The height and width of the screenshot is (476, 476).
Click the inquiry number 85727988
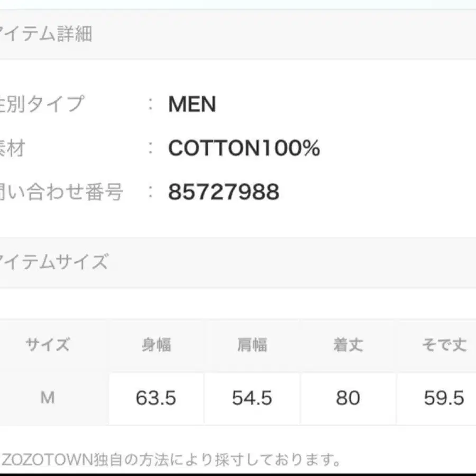[223, 193]
